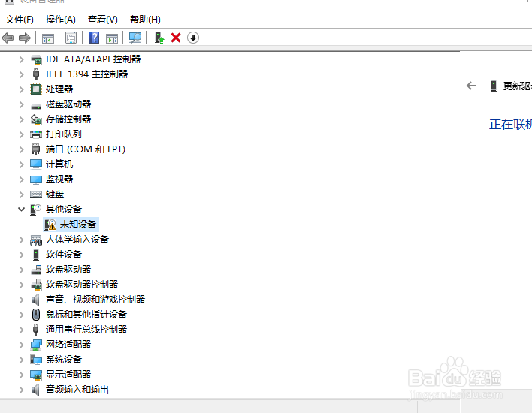Select the 鼠标和其他指针设备 label
This screenshot has width=532, height=413.
[x=86, y=315]
